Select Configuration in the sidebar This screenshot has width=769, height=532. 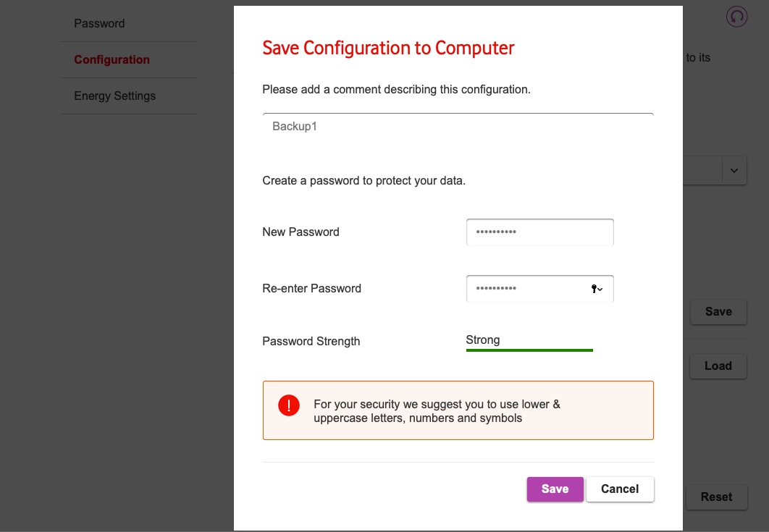coord(112,59)
